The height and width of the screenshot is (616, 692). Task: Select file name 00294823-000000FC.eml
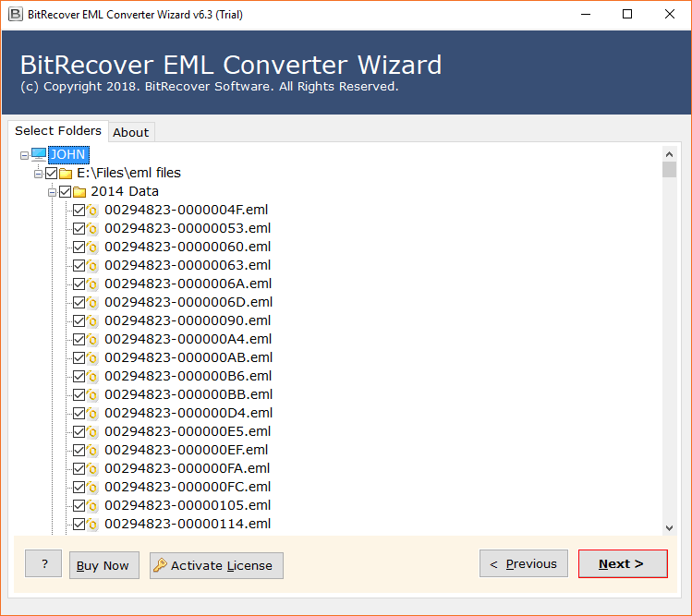tap(188, 487)
